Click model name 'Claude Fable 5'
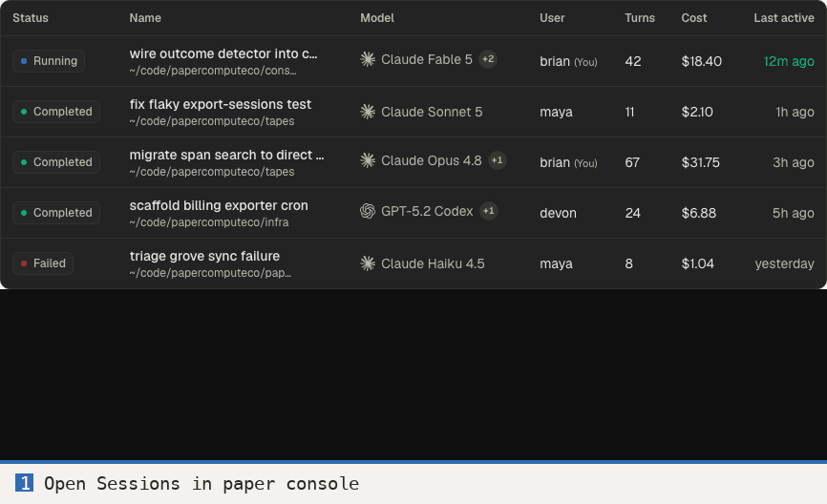 [427, 59]
